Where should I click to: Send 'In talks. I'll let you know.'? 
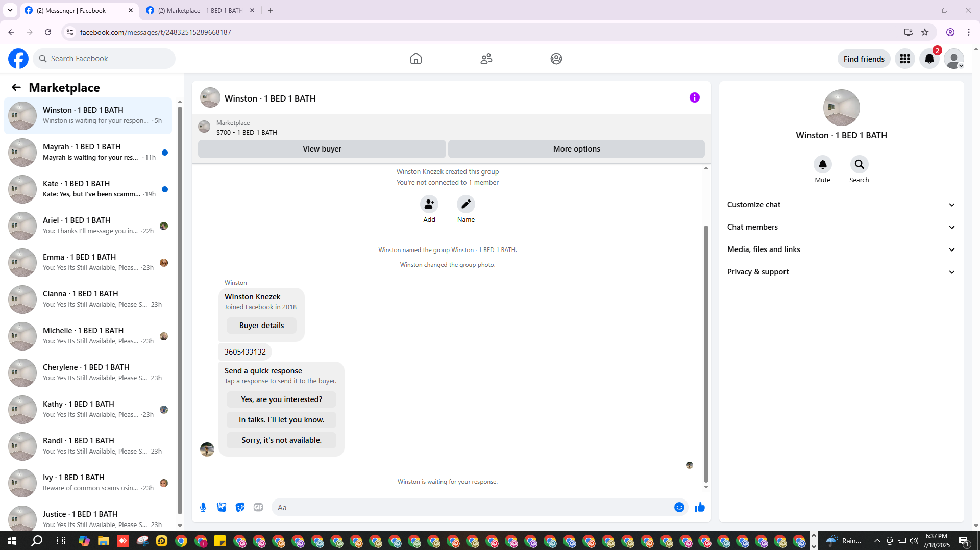281,420
